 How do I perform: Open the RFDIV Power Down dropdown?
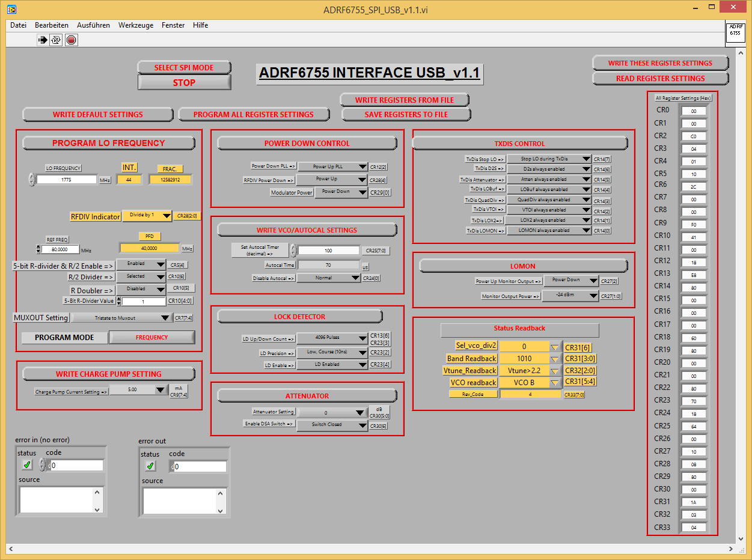(x=332, y=179)
